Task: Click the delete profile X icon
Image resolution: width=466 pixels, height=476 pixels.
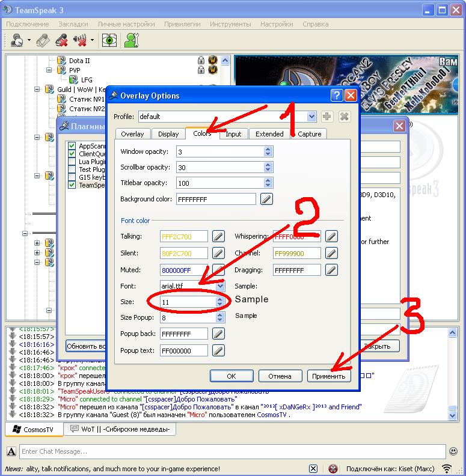Action: 344,117
